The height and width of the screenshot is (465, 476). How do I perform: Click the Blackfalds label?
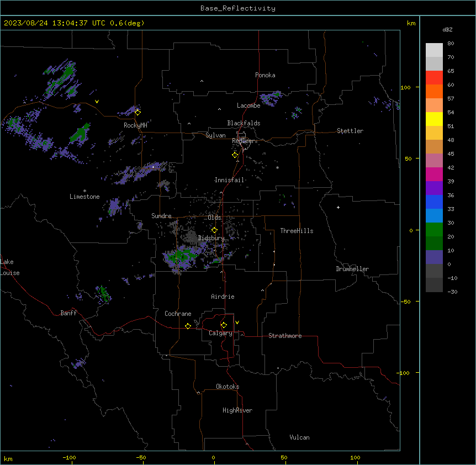pyautogui.click(x=244, y=123)
